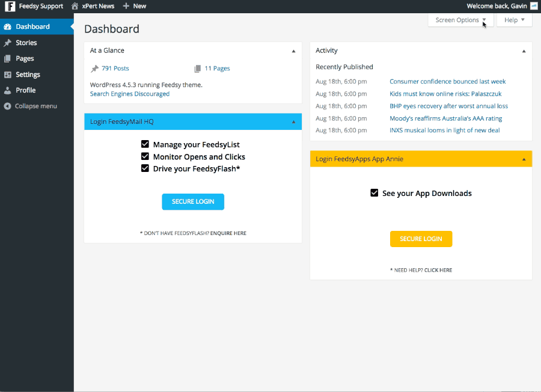Collapse the At a Glance panel

point(293,51)
